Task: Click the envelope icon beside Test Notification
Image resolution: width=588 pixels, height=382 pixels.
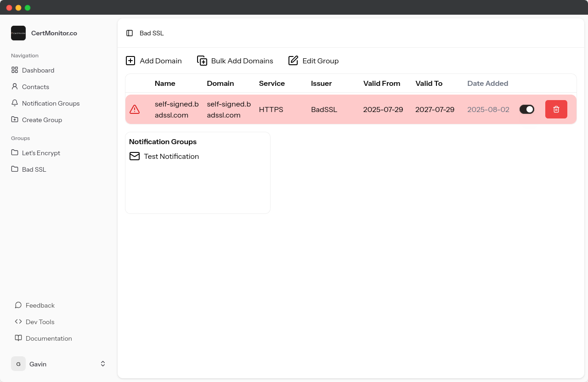Action: point(135,157)
